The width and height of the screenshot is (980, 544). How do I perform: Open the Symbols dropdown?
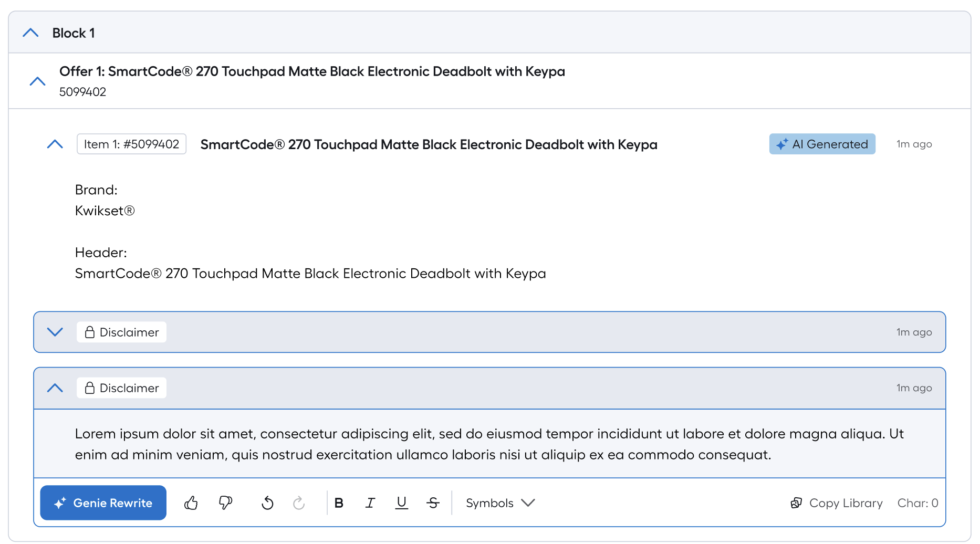coord(500,503)
